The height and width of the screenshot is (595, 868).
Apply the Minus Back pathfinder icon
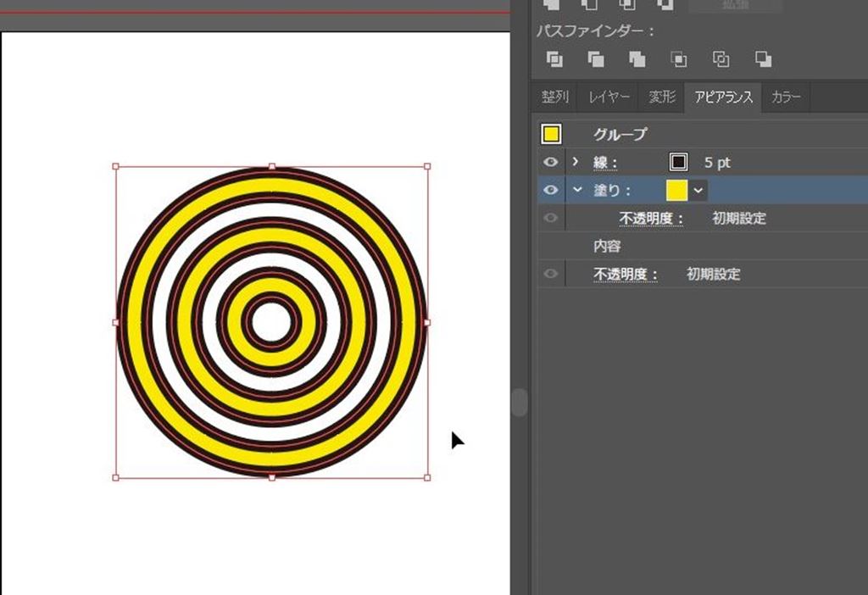pos(763,59)
